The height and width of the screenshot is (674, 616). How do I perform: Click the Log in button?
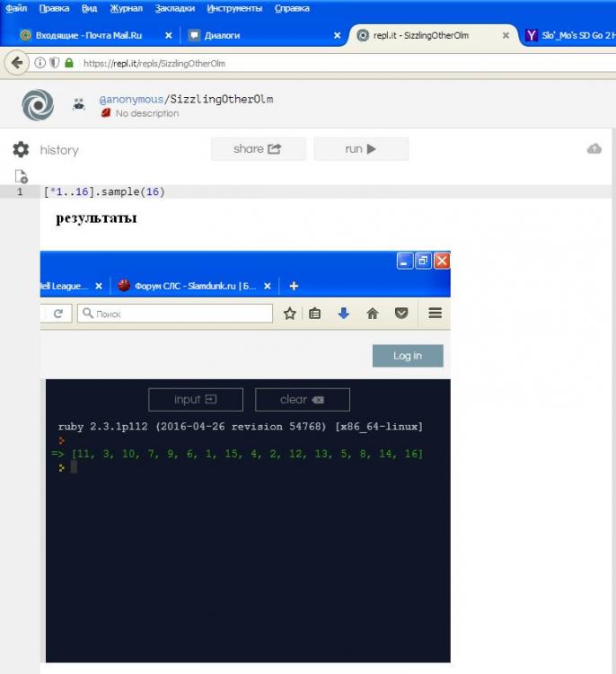click(x=408, y=356)
